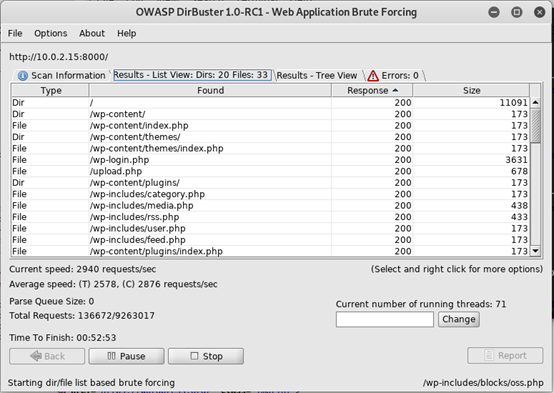
Task: Open the File menu
Action: 15,33
